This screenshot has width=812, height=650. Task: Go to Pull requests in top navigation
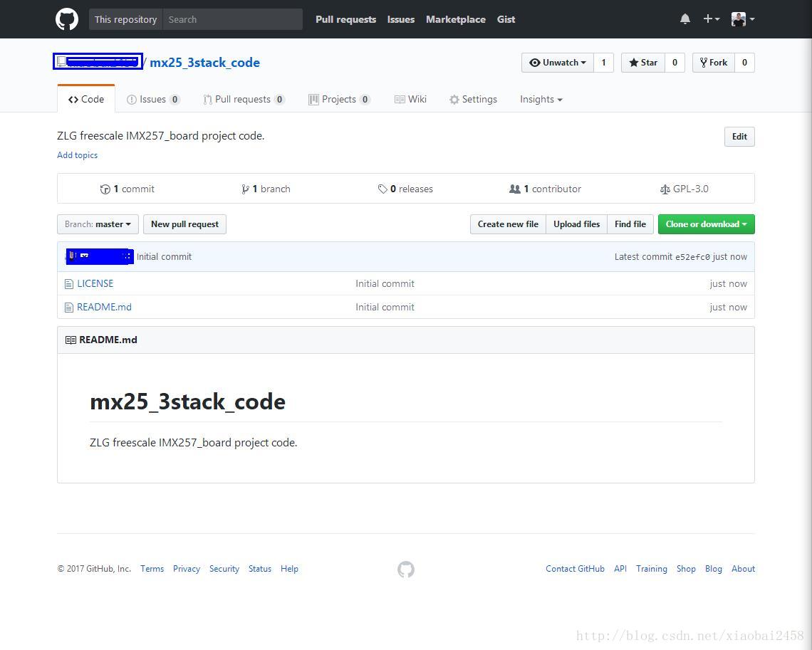pyautogui.click(x=346, y=19)
